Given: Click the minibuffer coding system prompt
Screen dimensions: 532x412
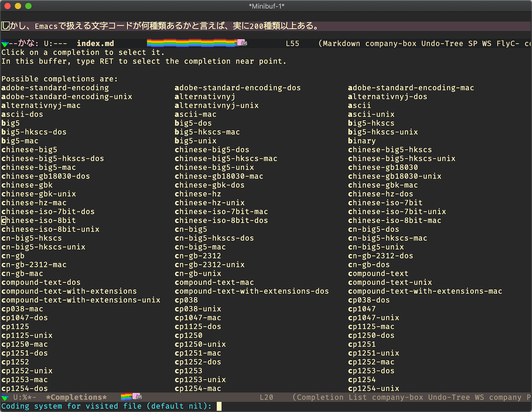Looking at the screenshot, I should [106, 406].
